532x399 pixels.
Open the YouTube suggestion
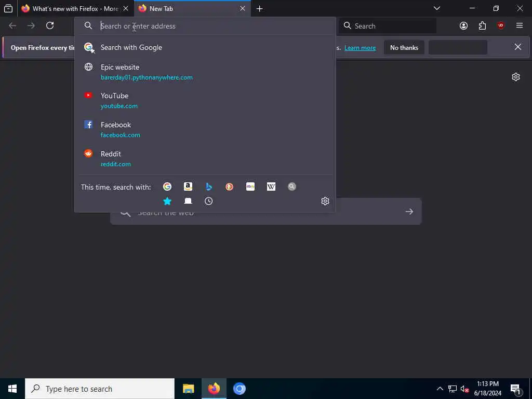click(205, 101)
